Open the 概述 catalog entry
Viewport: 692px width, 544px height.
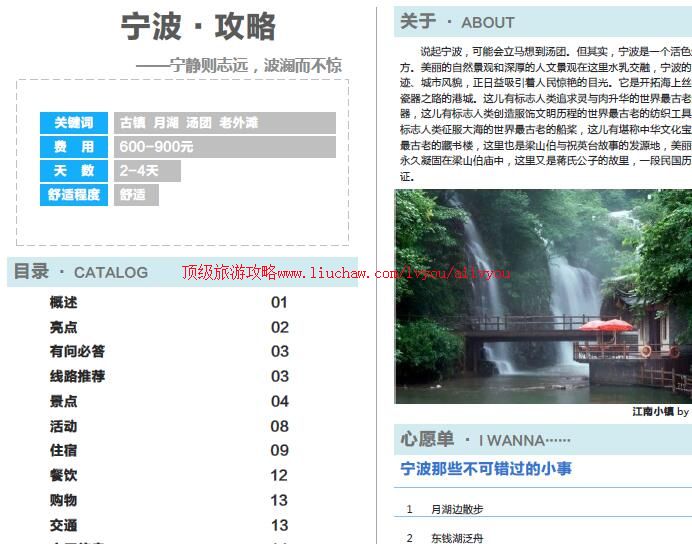64,302
